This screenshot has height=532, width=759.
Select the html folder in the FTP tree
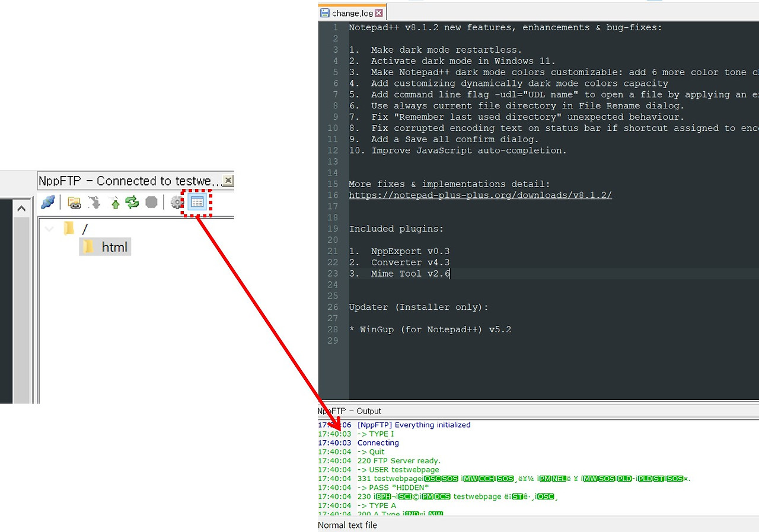click(x=105, y=247)
